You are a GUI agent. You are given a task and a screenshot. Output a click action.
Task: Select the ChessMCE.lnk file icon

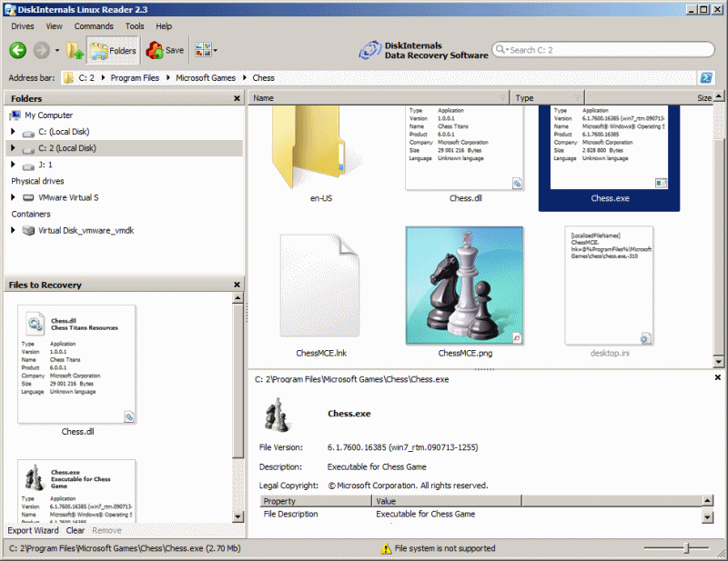[320, 285]
